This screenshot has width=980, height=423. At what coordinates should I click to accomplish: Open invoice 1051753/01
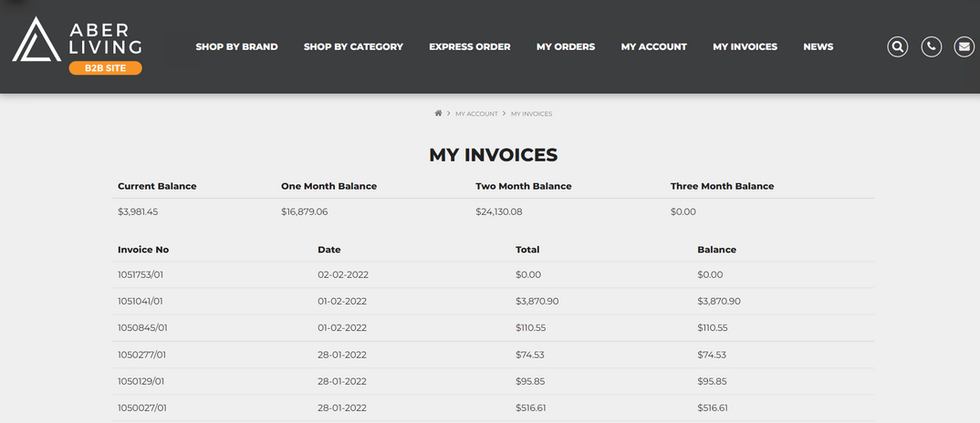click(x=140, y=274)
